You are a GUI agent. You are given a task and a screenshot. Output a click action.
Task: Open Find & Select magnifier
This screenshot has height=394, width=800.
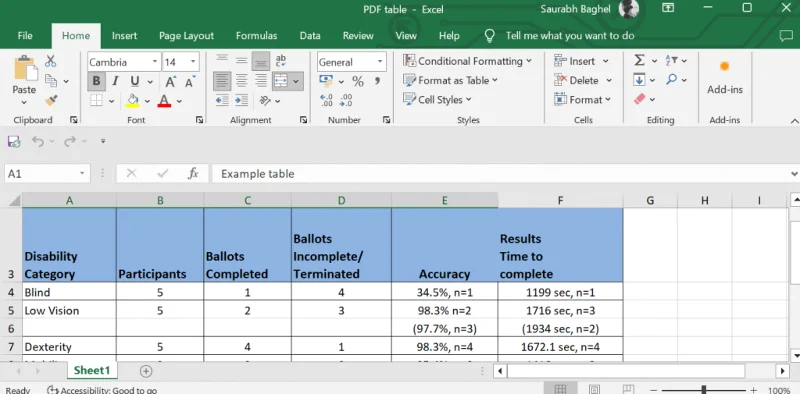(x=676, y=80)
